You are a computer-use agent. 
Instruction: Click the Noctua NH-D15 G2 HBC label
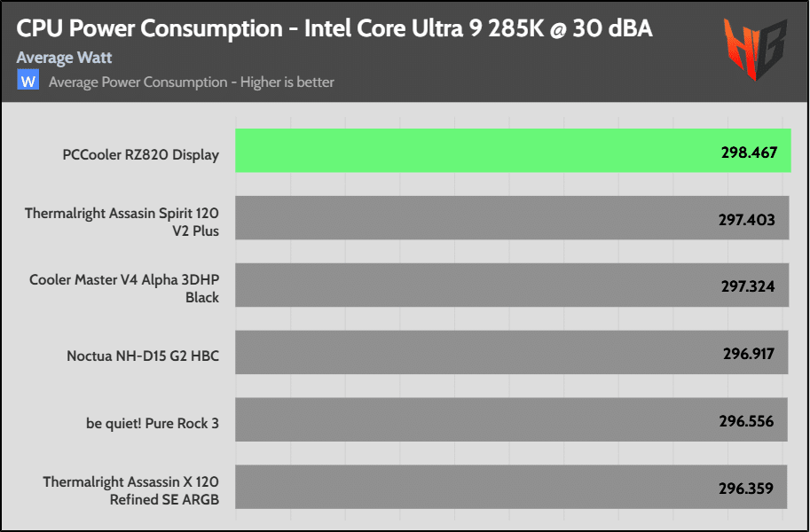[143, 356]
